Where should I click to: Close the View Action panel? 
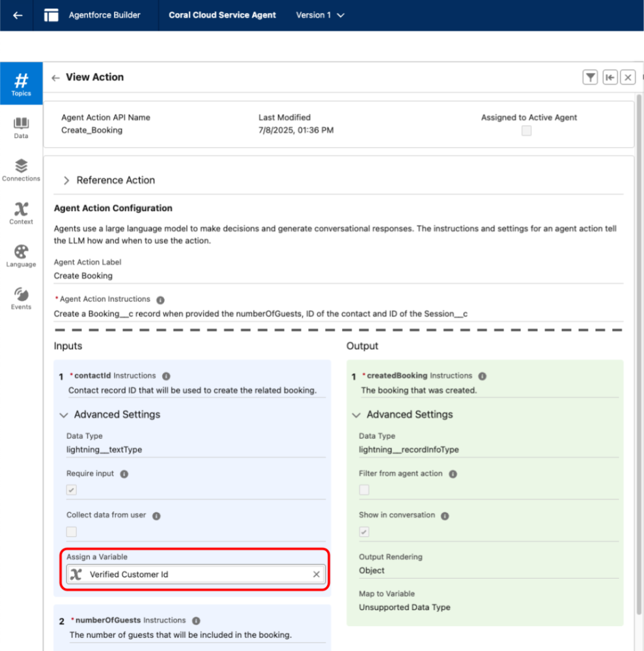point(628,77)
